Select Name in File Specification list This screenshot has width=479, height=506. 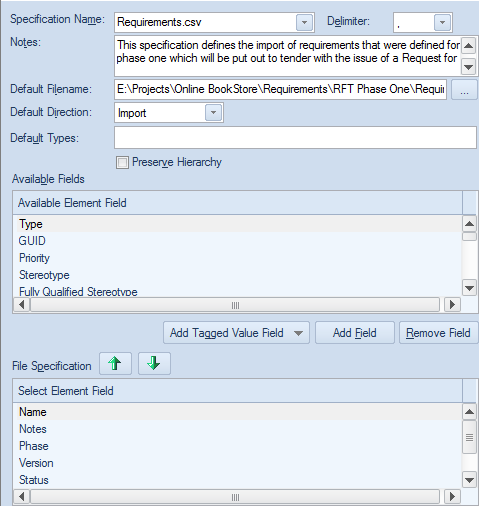click(237, 412)
